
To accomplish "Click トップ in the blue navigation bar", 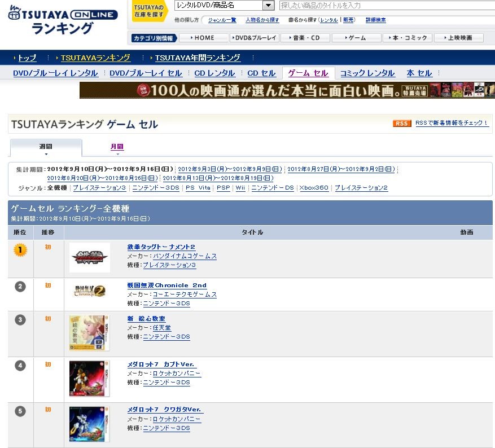I will tap(27, 58).
